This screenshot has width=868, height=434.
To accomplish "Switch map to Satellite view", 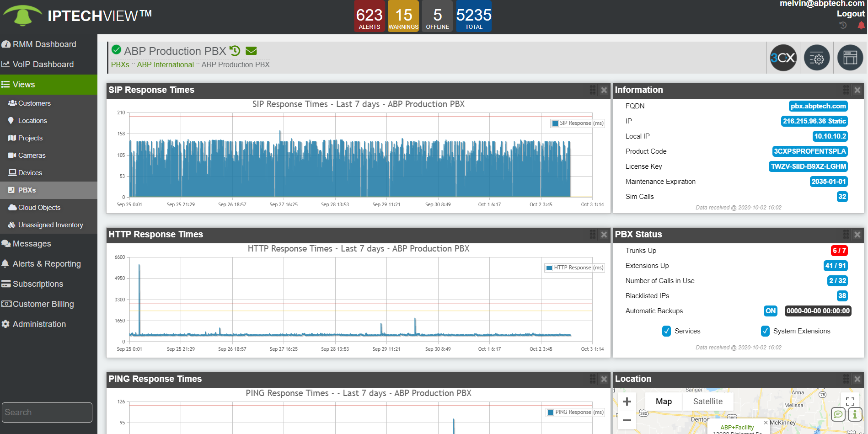I will 708,402.
